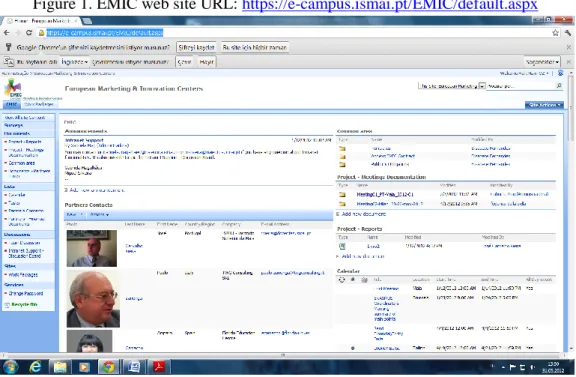Click the Çevir translate button
The width and height of the screenshot is (576, 377).
click(x=184, y=62)
